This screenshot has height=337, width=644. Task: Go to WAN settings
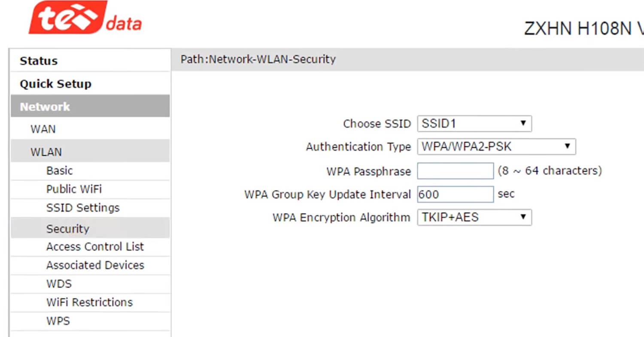pyautogui.click(x=43, y=129)
